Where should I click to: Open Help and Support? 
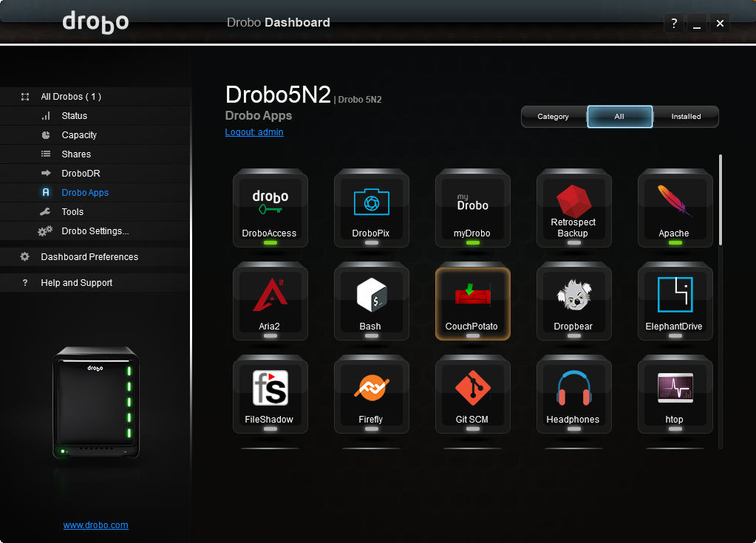pyautogui.click(x=95, y=283)
